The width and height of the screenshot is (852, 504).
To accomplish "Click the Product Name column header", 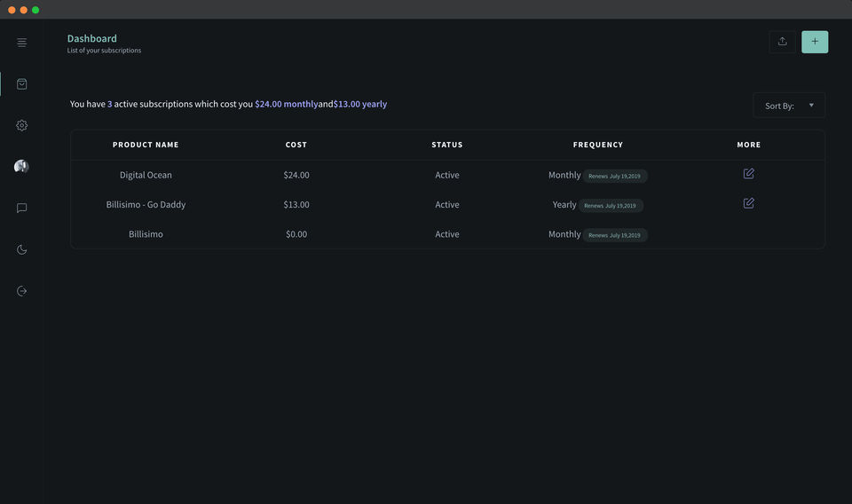I will click(x=146, y=145).
